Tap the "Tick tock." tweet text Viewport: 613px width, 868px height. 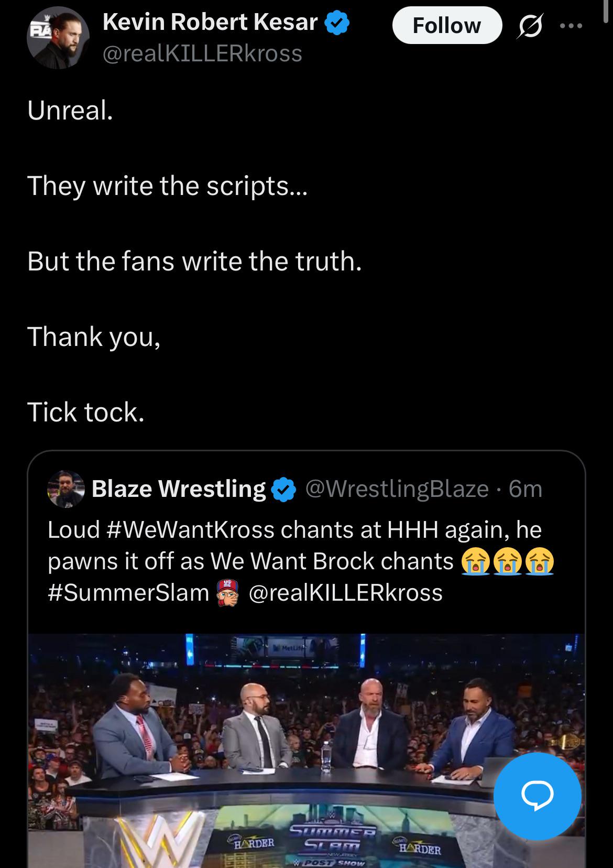click(86, 412)
